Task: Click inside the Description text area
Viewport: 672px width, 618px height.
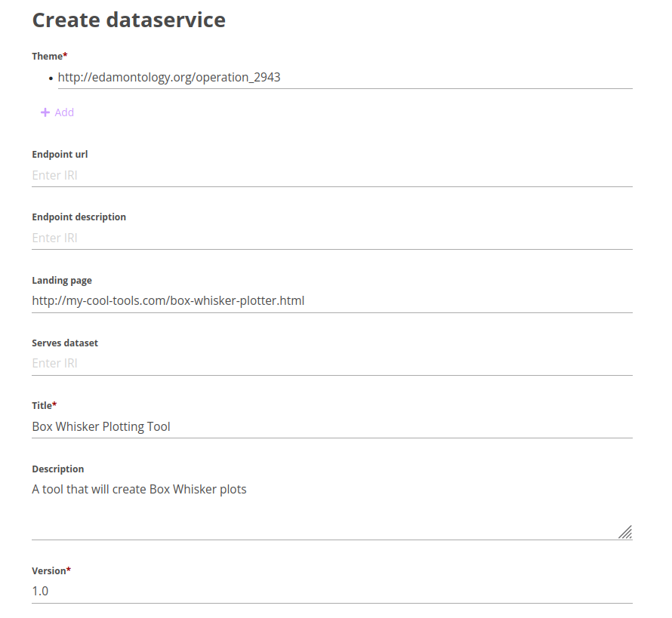Action: click(332, 509)
